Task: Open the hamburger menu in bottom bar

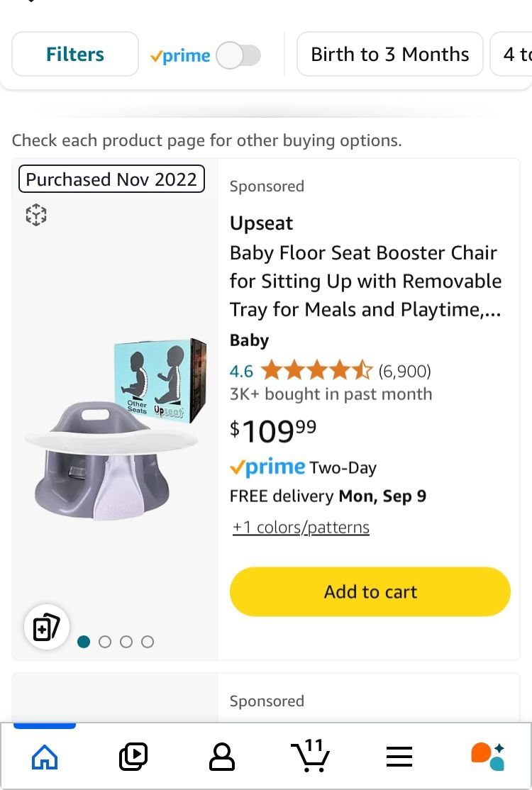Action: [399, 756]
